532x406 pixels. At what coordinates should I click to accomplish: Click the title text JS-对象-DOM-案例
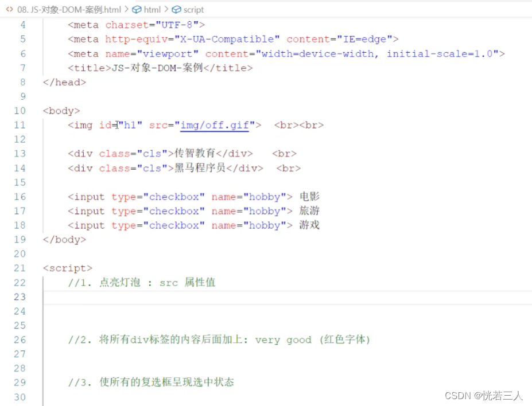tap(157, 68)
